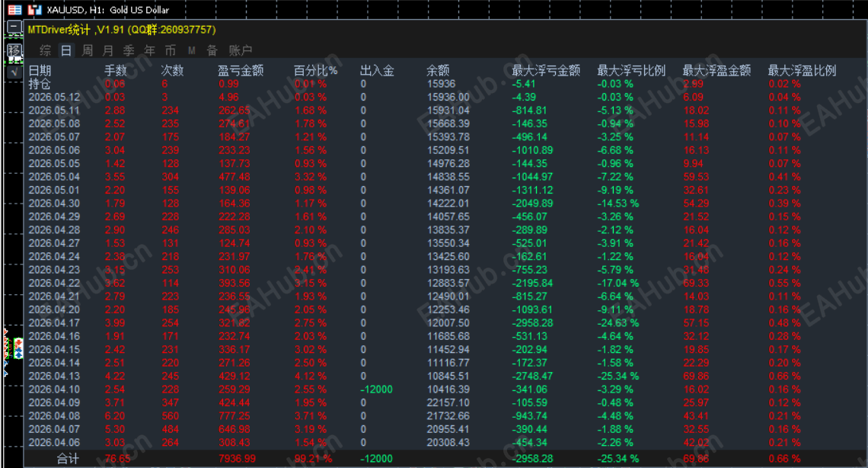Click the 69.86 cell in the 2026.04.13 row
This screenshot has height=468, width=868.
pyautogui.click(x=696, y=376)
